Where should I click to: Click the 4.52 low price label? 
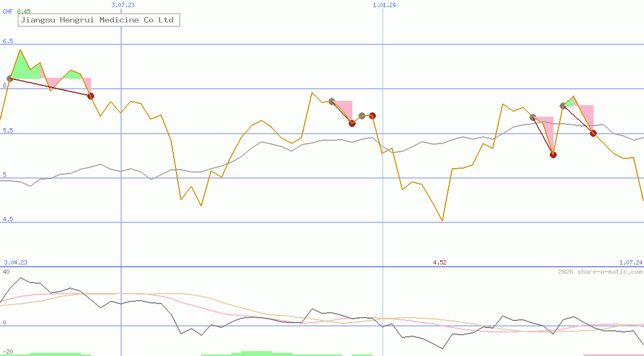pyautogui.click(x=440, y=262)
